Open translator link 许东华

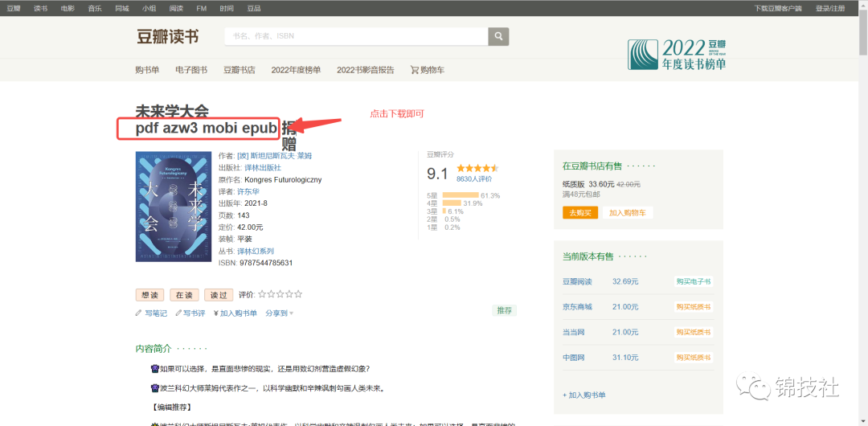click(248, 191)
